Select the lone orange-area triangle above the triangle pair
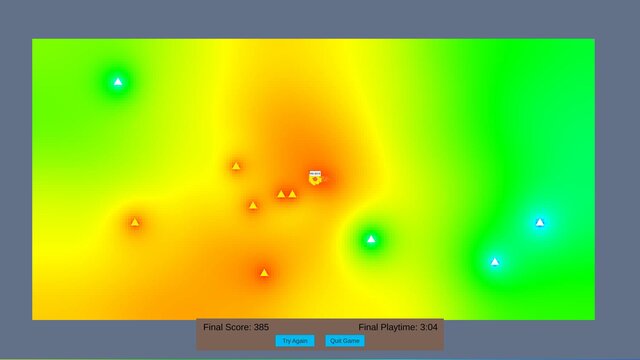The image size is (640, 360). (x=236, y=166)
